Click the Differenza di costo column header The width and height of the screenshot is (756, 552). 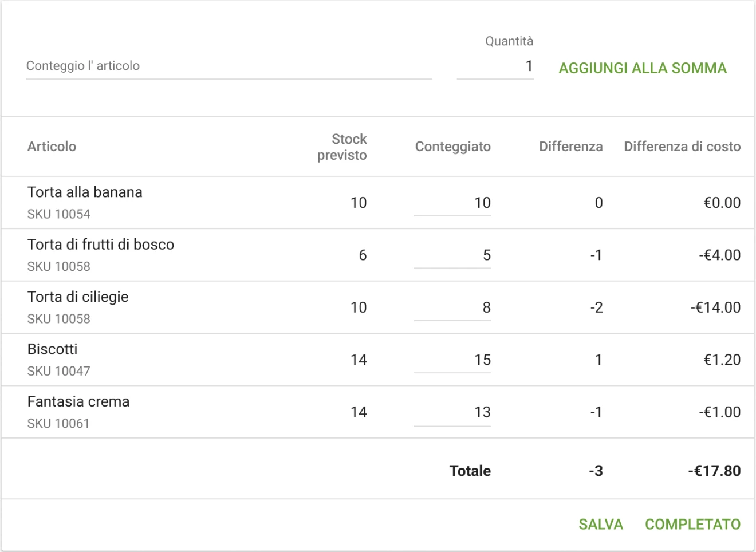[682, 147]
